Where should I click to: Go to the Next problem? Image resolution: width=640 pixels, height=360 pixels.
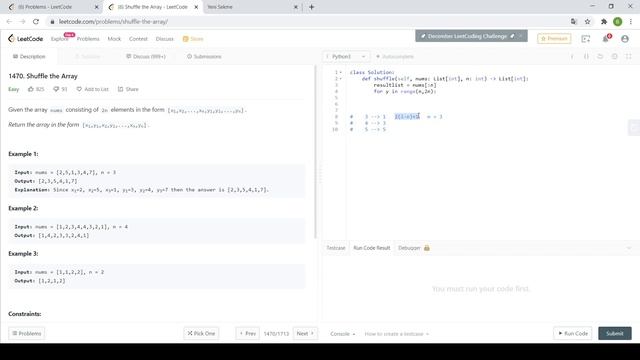(305, 333)
